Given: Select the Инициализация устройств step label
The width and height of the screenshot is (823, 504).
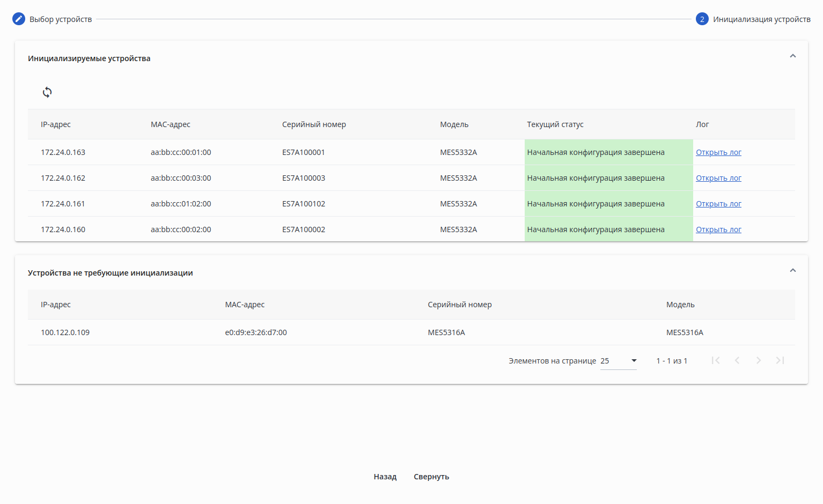Looking at the screenshot, I should click(761, 19).
